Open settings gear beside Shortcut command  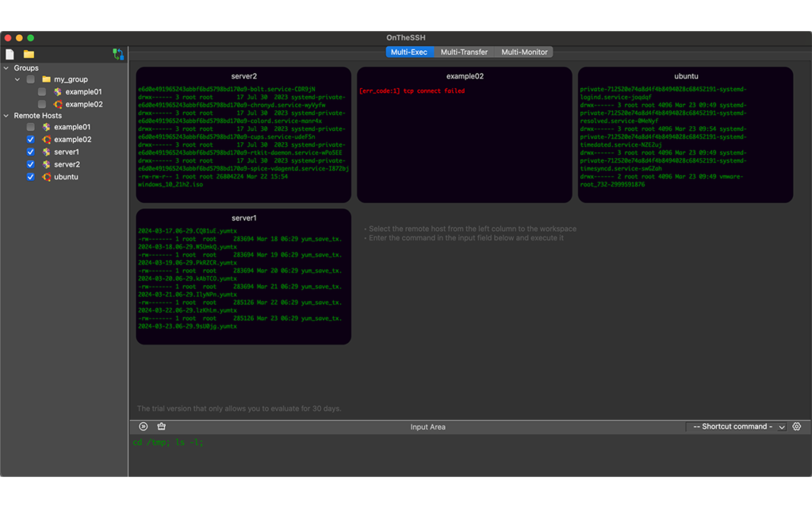click(797, 426)
